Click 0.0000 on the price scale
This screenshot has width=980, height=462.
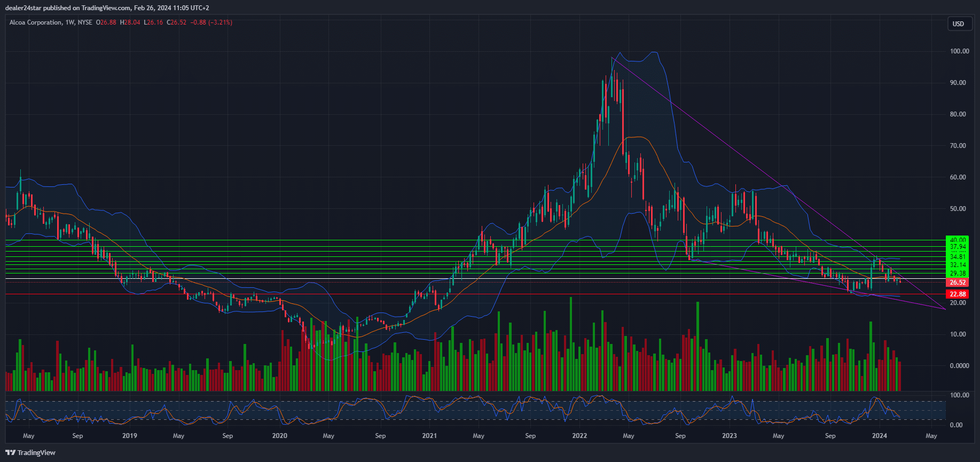pos(959,366)
